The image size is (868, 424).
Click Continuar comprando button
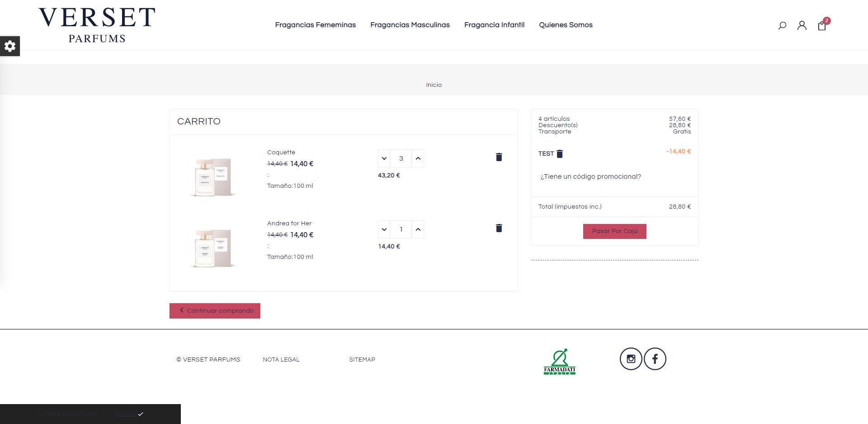(215, 311)
